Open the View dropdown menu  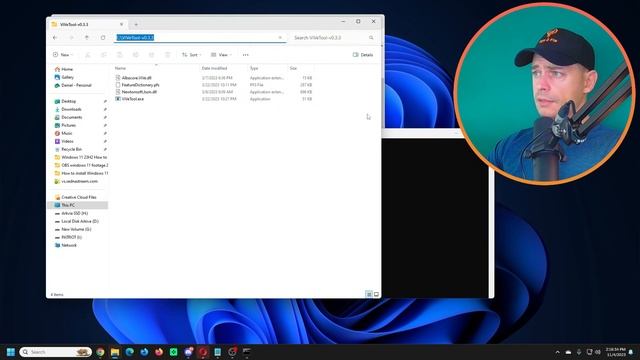tap(221, 55)
